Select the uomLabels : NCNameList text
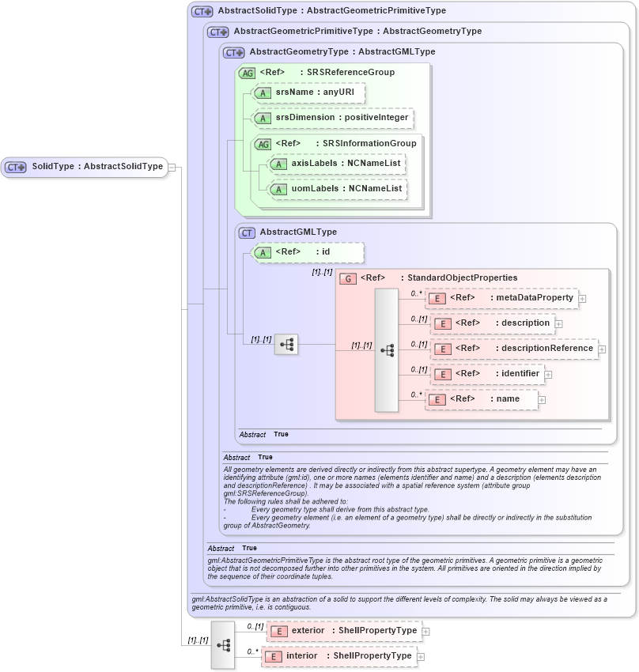 pos(346,189)
